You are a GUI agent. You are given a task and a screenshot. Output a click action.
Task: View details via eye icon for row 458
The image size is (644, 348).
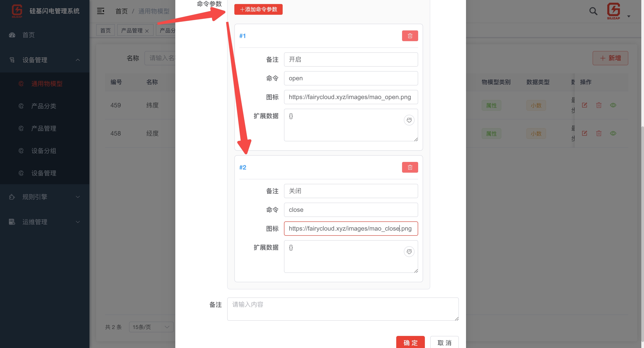(613, 133)
